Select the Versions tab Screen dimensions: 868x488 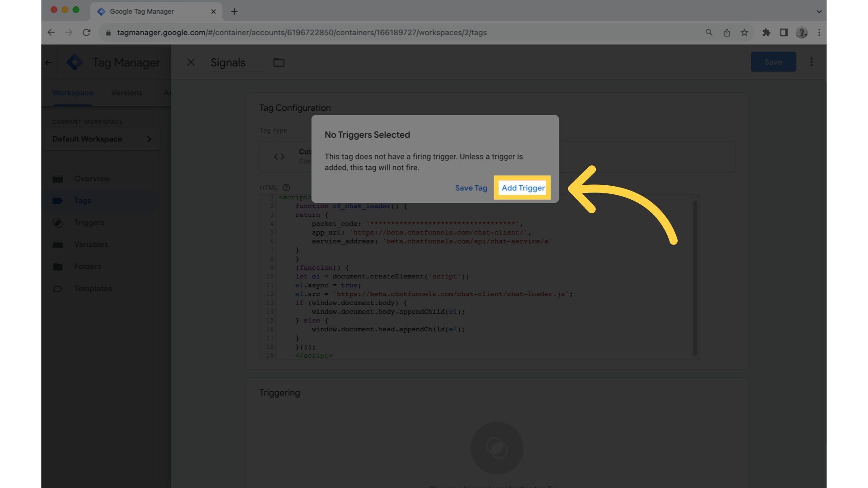click(x=127, y=92)
